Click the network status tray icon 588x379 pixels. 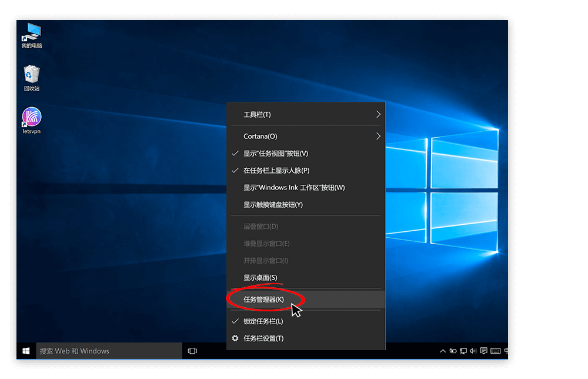pyautogui.click(x=463, y=351)
